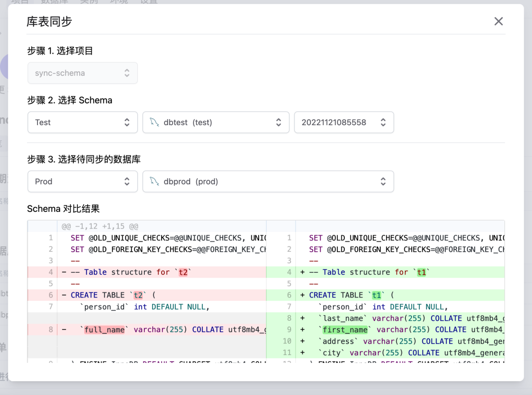532x395 pixels.
Task: Click the MySQL icon in the dbprod selector
Action: click(154, 181)
